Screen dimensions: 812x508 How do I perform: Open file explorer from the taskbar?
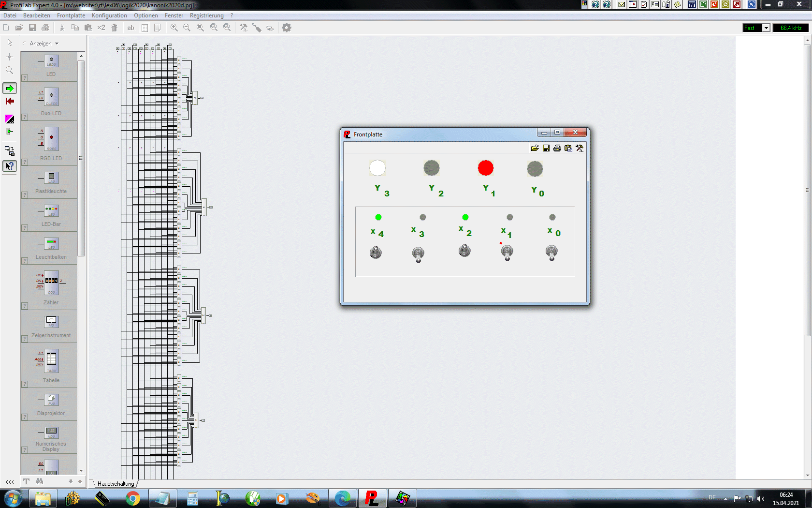click(x=43, y=498)
